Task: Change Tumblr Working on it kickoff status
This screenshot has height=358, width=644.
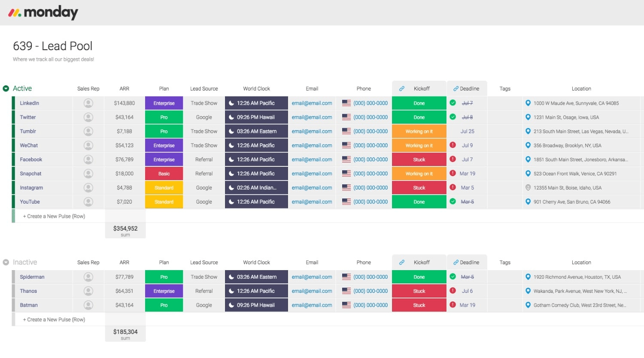Action: 419,131
